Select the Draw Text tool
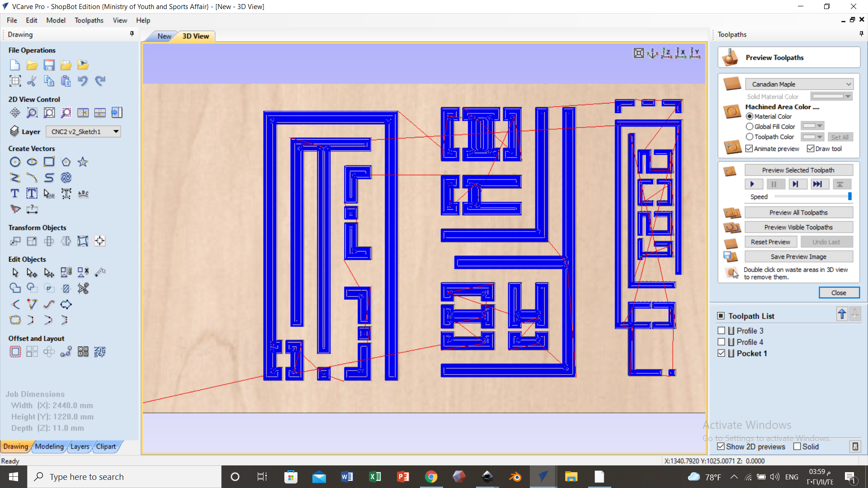Screen dimensions: 868x488 (15, 193)
